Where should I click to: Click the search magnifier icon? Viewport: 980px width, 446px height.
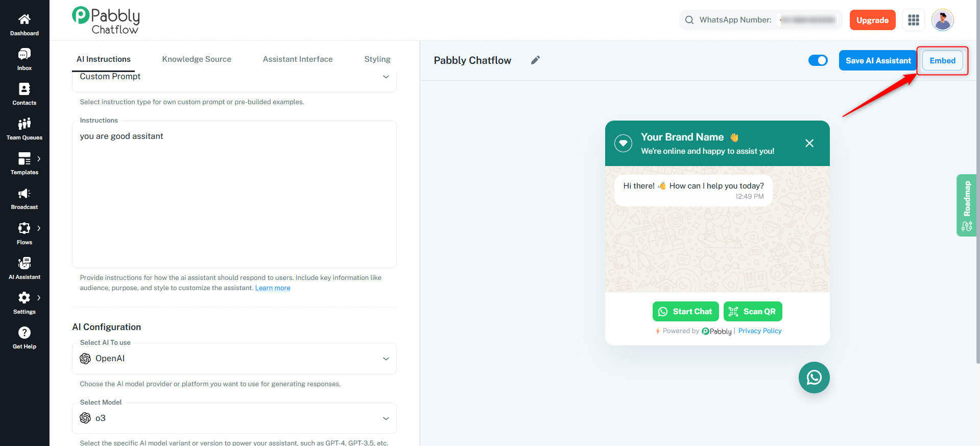pyautogui.click(x=689, y=20)
